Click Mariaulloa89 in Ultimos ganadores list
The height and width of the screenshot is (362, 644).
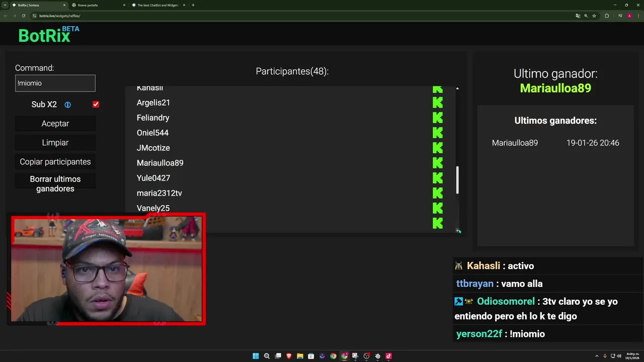point(515,143)
